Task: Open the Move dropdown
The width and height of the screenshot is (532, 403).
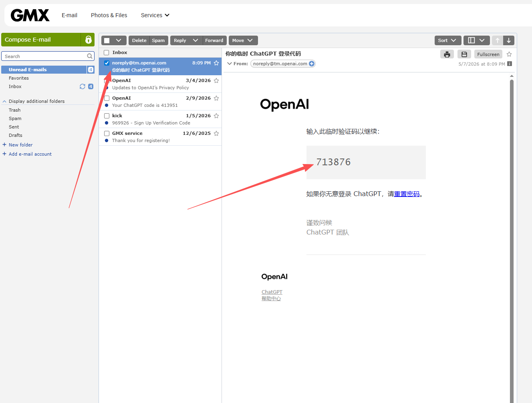Action: click(243, 40)
